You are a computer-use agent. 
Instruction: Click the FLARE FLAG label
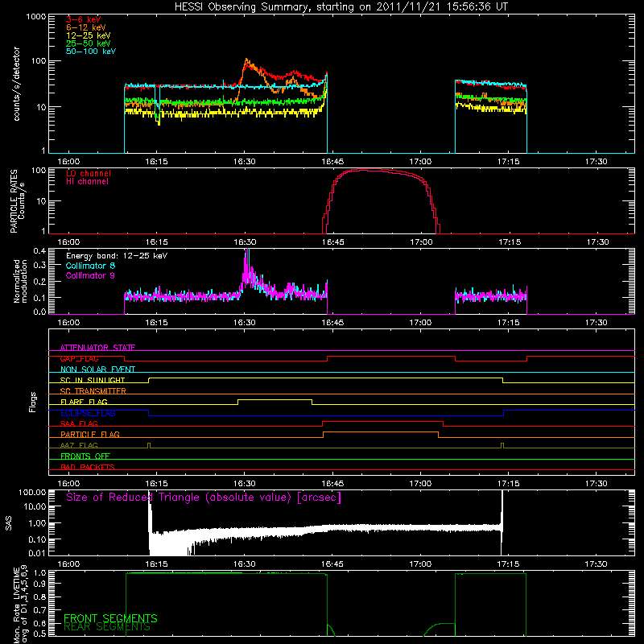[x=84, y=402]
